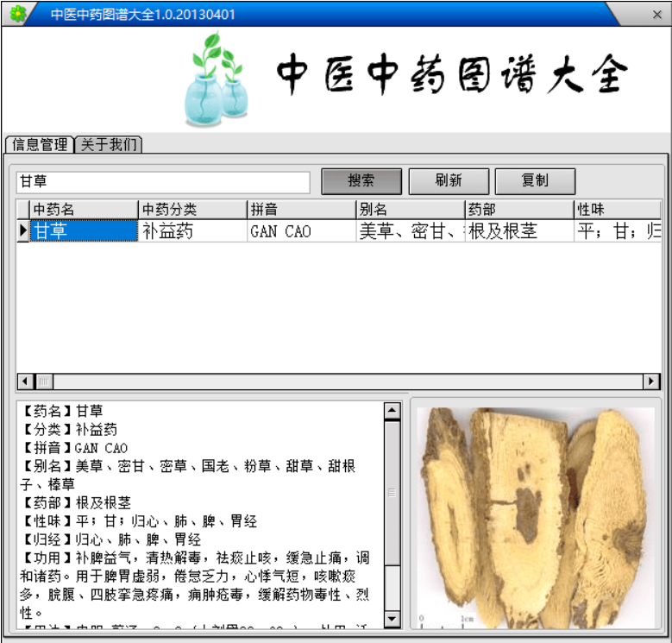This screenshot has width=672, height=643.
Task: Click the 【分类】补益药 line in details
Action: [68, 430]
